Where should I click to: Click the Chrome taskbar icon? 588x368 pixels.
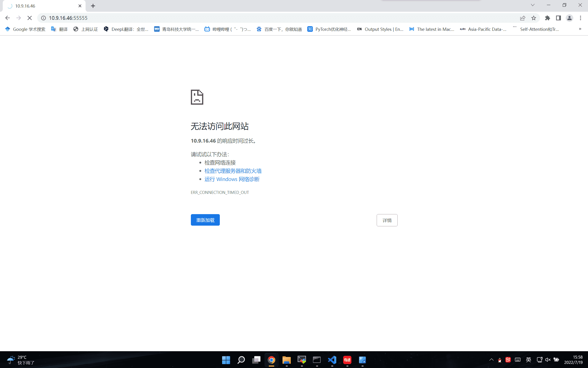[x=271, y=360]
